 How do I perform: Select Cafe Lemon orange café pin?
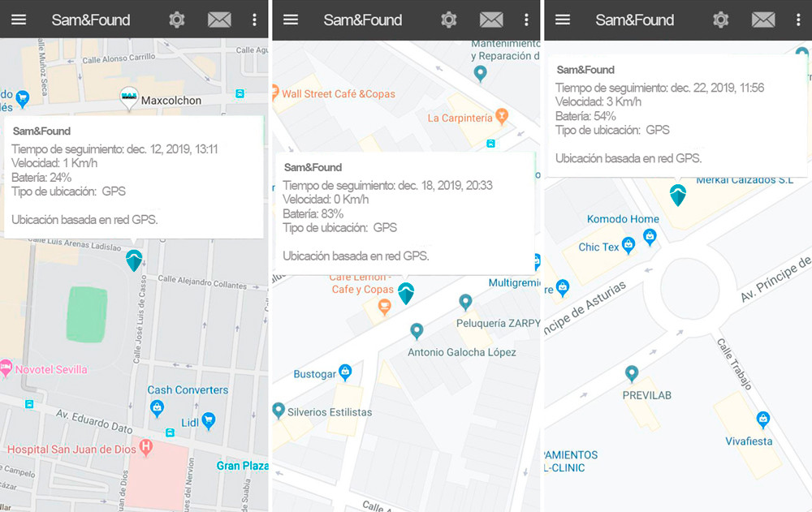pos(384,308)
